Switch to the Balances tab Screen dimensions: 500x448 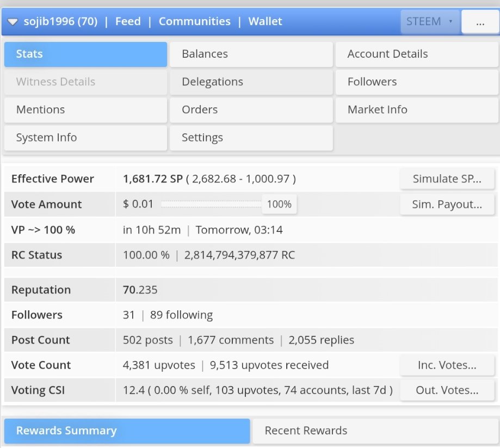(x=251, y=54)
